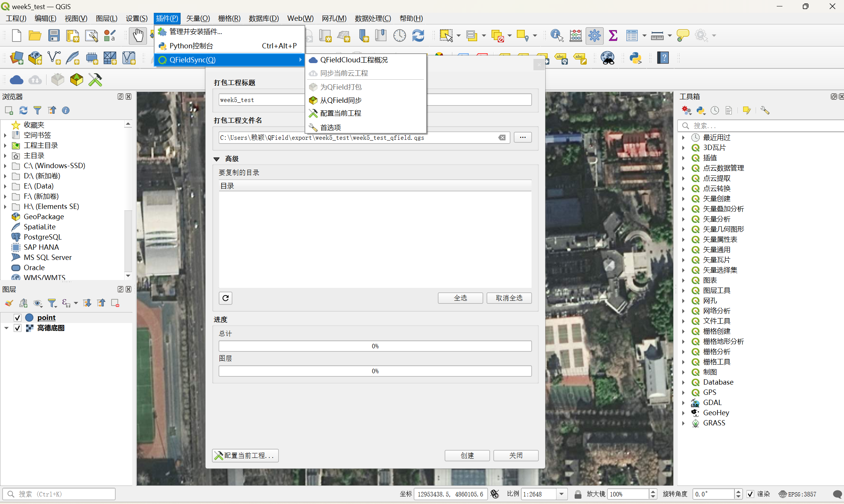The width and height of the screenshot is (844, 504).
Task: Click the Save Project floppy icon
Action: tap(54, 36)
